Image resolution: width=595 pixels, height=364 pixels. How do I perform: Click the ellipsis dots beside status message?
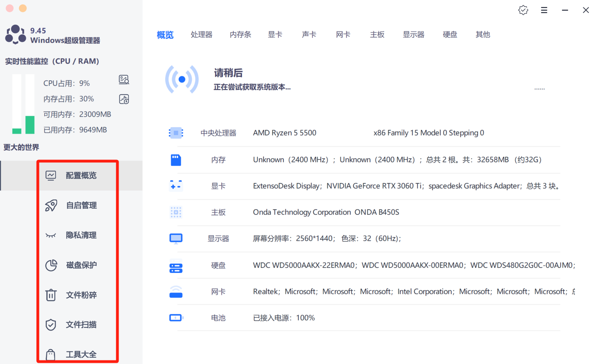[x=539, y=89]
